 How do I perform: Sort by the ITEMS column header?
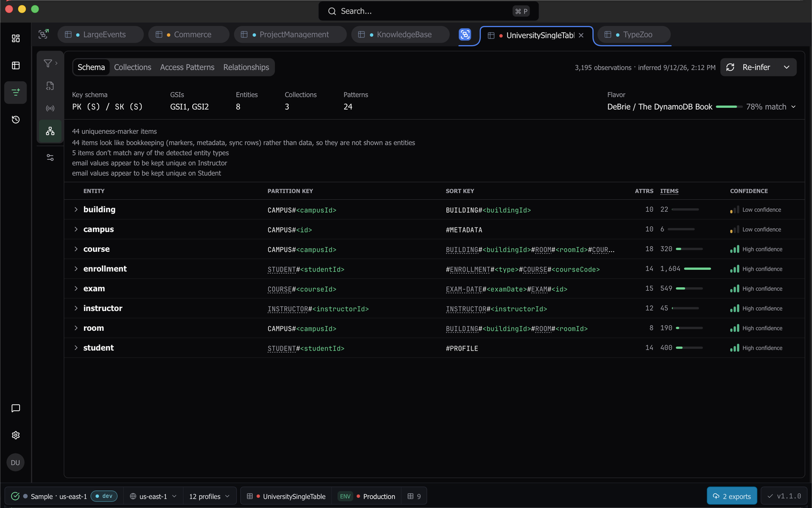[x=669, y=191]
